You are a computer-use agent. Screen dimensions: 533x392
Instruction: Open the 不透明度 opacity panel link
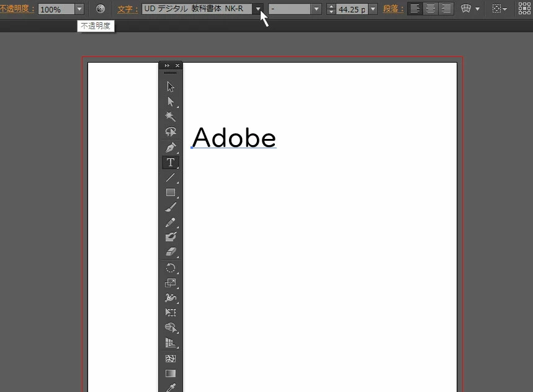[x=17, y=9]
